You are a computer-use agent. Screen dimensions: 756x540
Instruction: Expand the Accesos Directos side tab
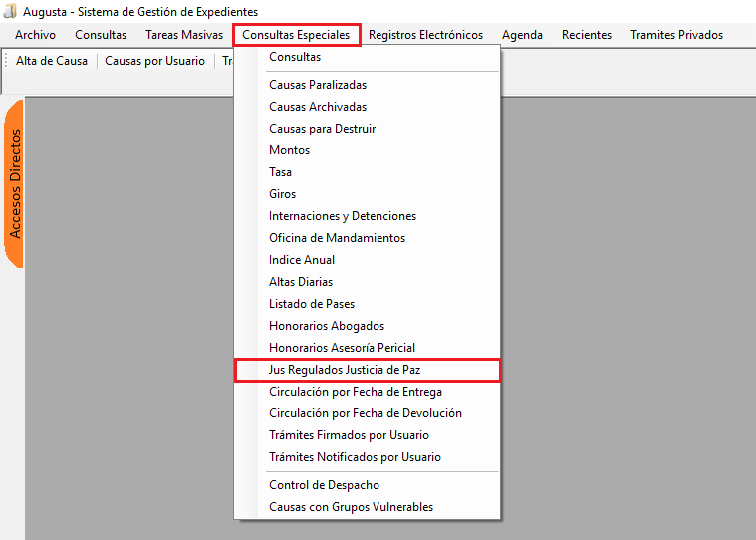15,183
